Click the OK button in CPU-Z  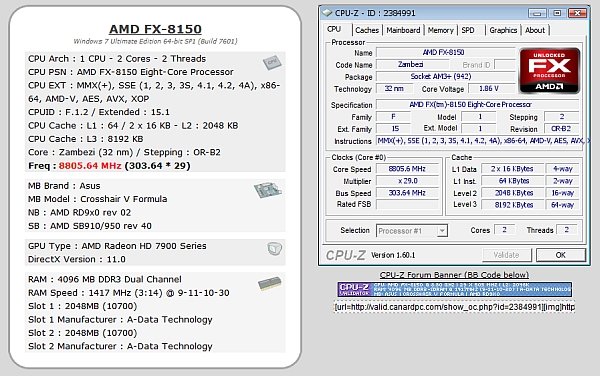(561, 255)
